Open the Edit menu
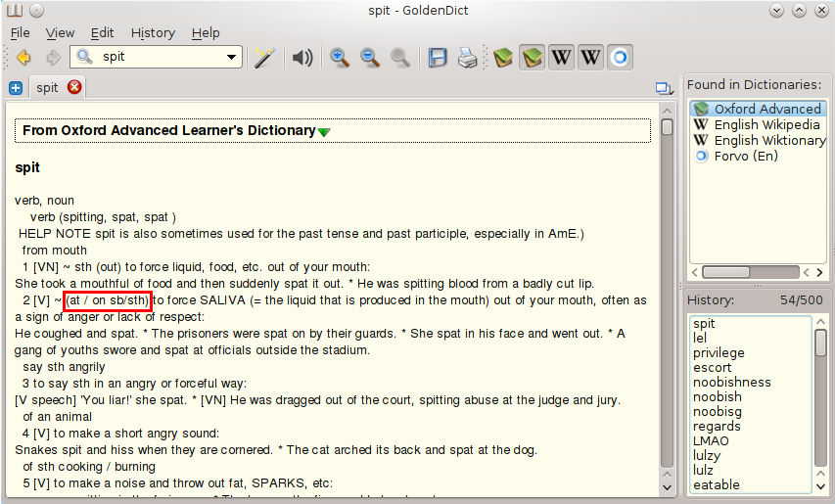This screenshot has width=835, height=504. pos(103,32)
